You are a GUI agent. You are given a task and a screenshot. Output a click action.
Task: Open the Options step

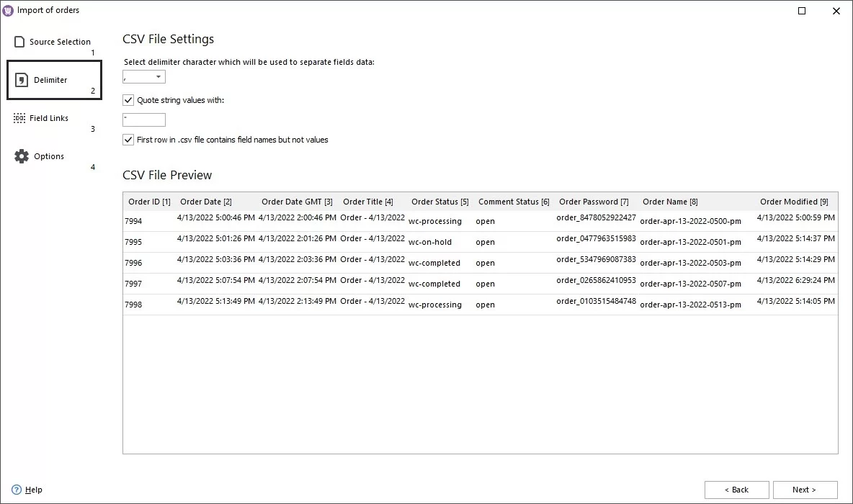click(49, 156)
